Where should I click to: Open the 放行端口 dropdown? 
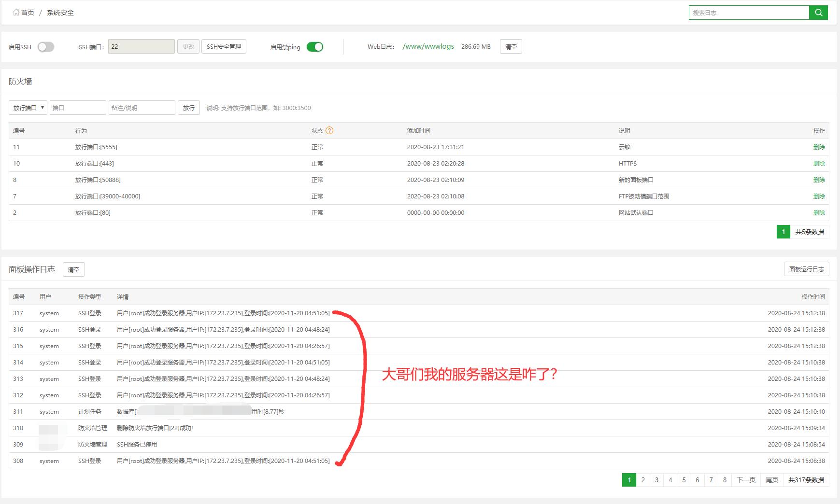(x=28, y=108)
